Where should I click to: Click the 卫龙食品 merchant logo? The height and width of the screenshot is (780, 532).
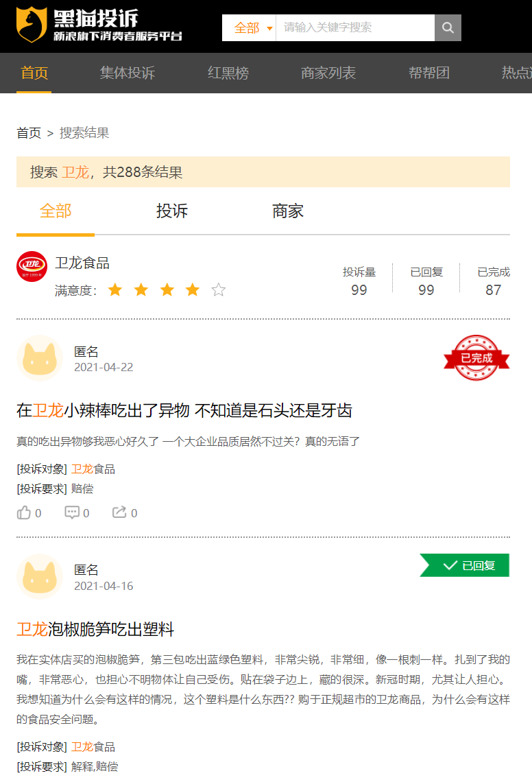point(32,266)
